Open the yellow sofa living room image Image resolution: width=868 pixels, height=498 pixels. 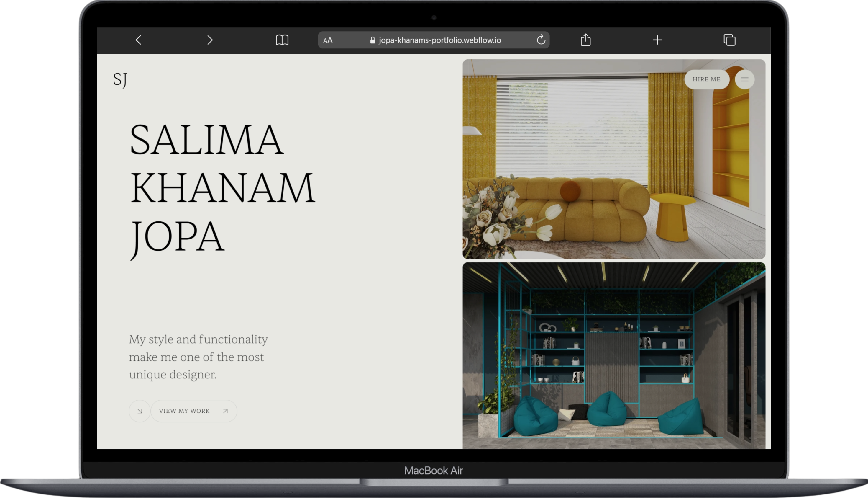pos(613,159)
